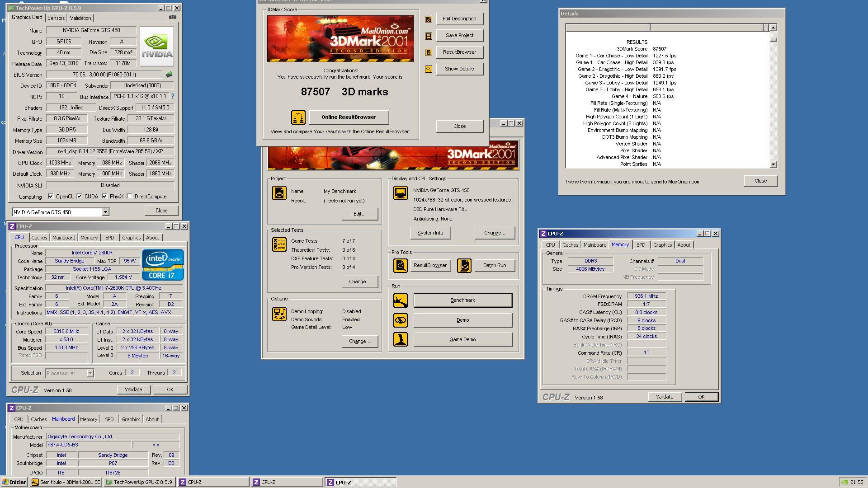
Task: Open the Iniciar start button
Action: [x=14, y=482]
